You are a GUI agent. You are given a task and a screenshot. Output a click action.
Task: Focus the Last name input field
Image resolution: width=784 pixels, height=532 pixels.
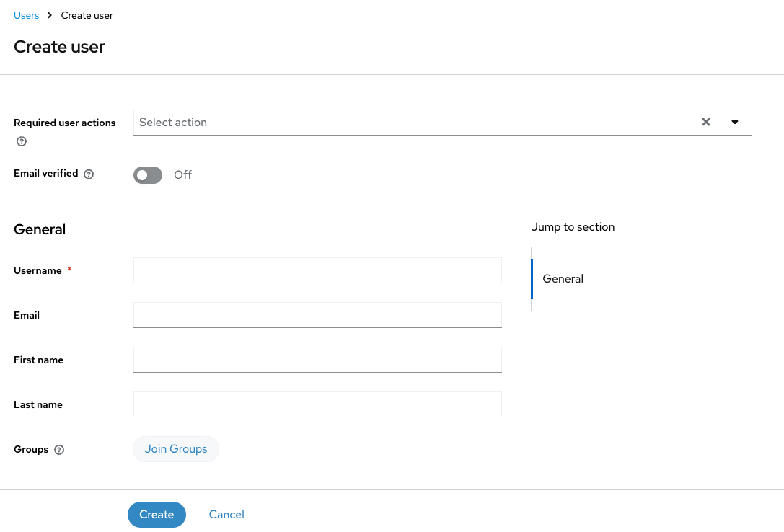[317, 404]
